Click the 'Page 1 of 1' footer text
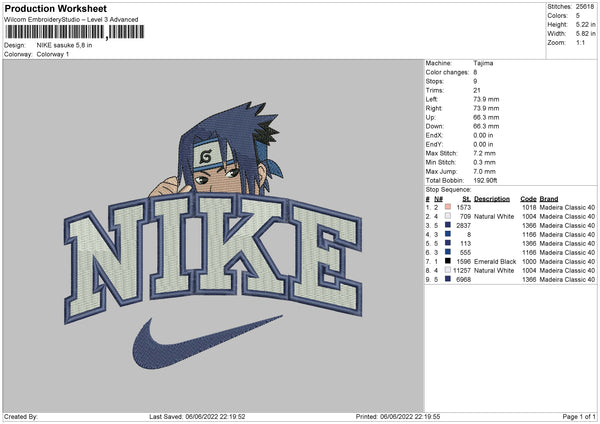 pos(579,417)
